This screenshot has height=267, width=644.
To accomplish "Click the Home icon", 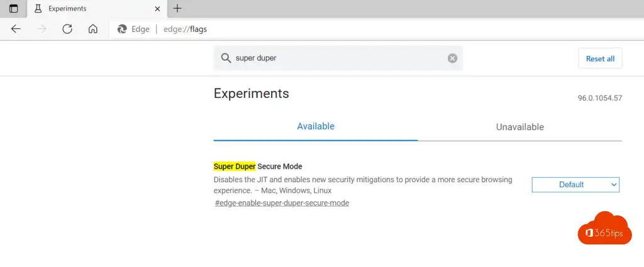I will click(93, 29).
